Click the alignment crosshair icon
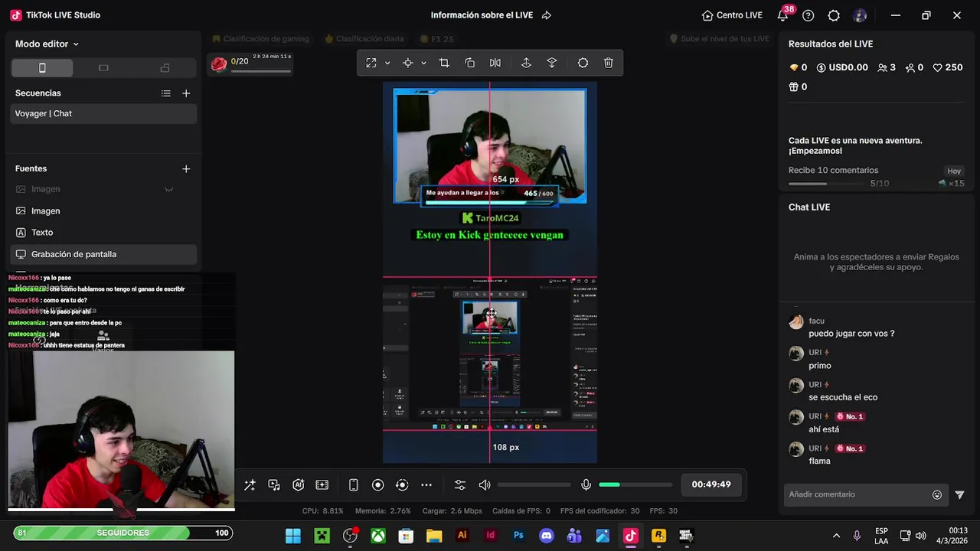The image size is (980, 551). coord(408,63)
